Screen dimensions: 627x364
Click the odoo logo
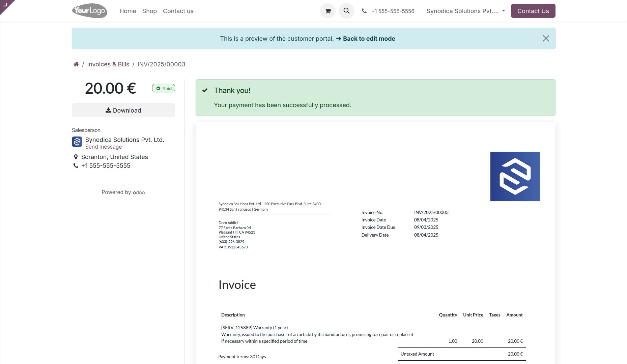(139, 192)
